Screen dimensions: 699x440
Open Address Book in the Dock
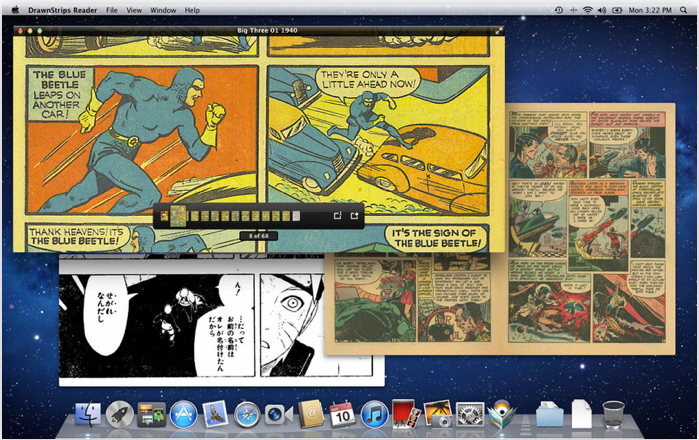click(311, 414)
